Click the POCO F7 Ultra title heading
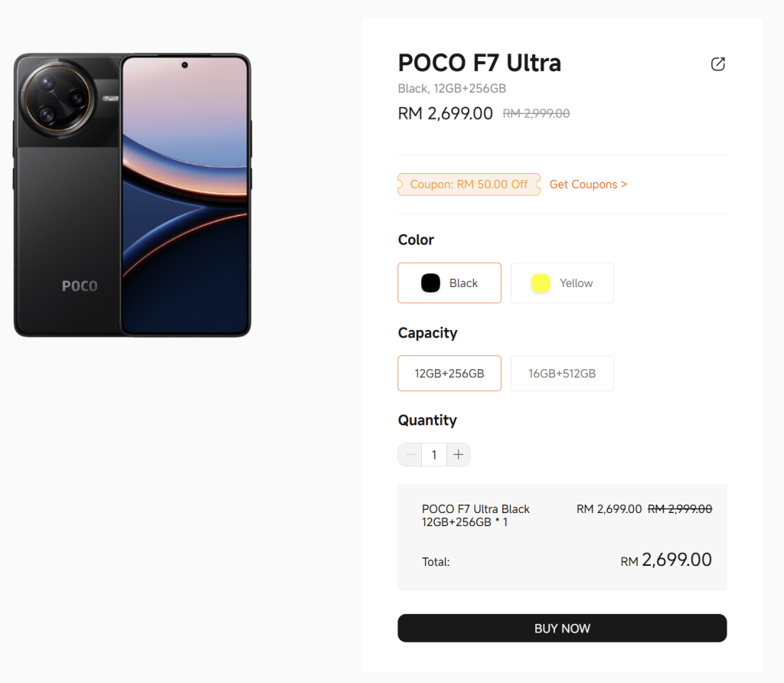 [479, 63]
